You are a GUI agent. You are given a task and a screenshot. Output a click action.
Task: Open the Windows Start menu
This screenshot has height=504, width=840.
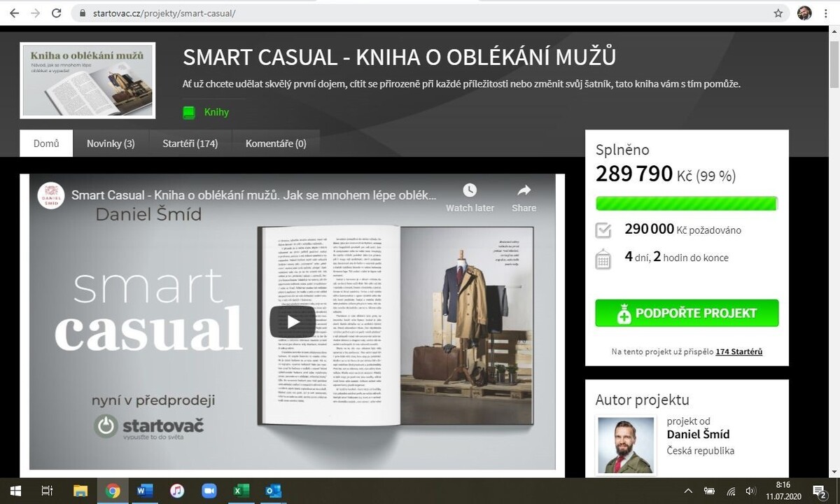click(x=15, y=491)
